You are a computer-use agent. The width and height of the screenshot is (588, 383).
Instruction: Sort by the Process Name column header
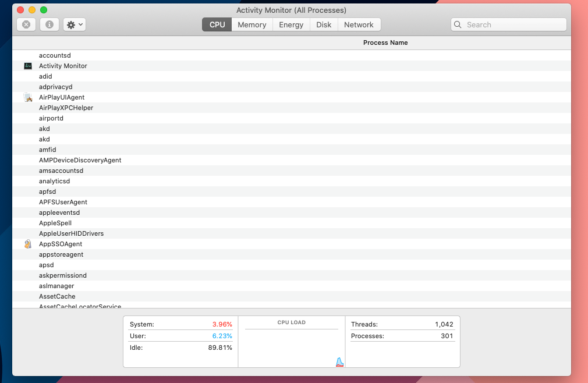pos(385,42)
